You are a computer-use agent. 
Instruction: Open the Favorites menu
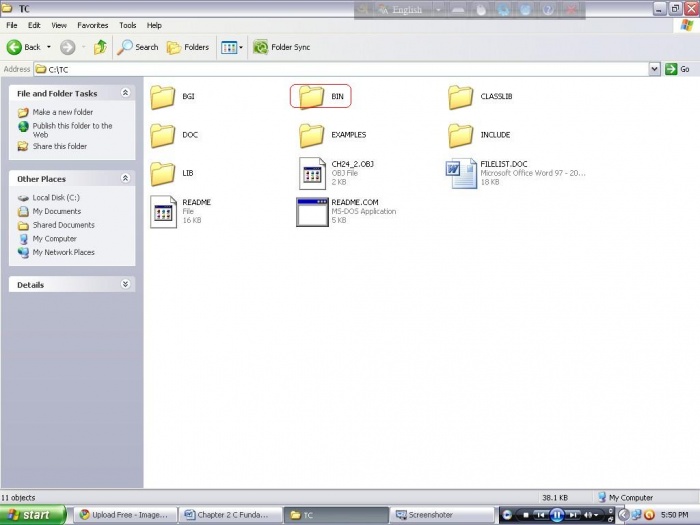coord(93,25)
